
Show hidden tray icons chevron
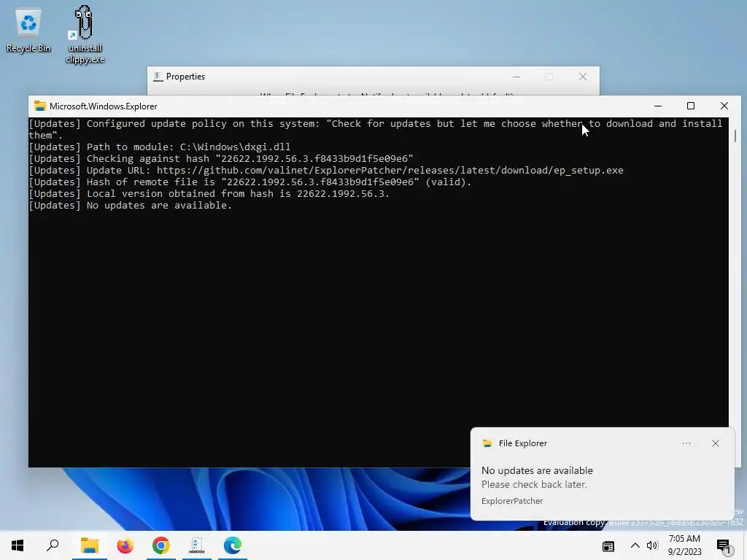(x=635, y=545)
